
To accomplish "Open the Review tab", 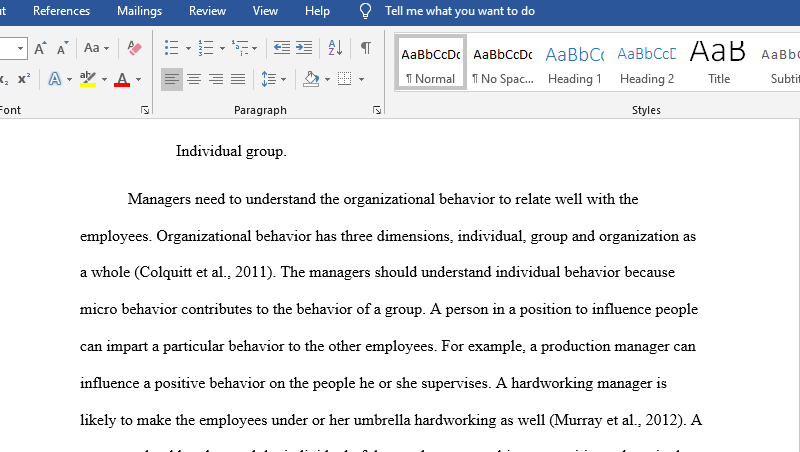I will [207, 11].
